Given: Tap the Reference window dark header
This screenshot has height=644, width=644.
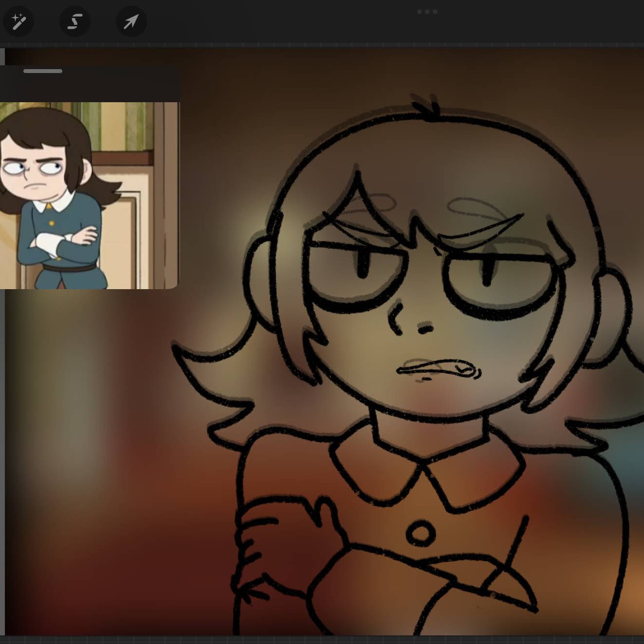Looking at the screenshot, I should pos(90,84).
